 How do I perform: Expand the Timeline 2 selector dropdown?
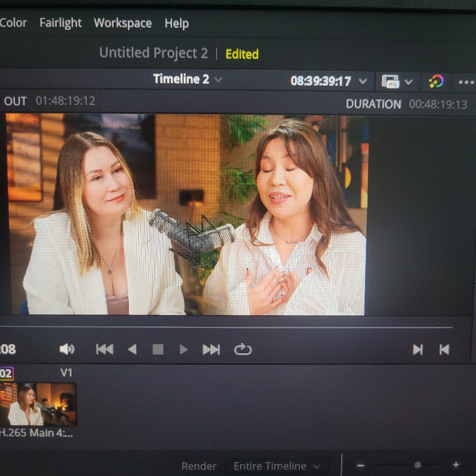click(x=218, y=80)
